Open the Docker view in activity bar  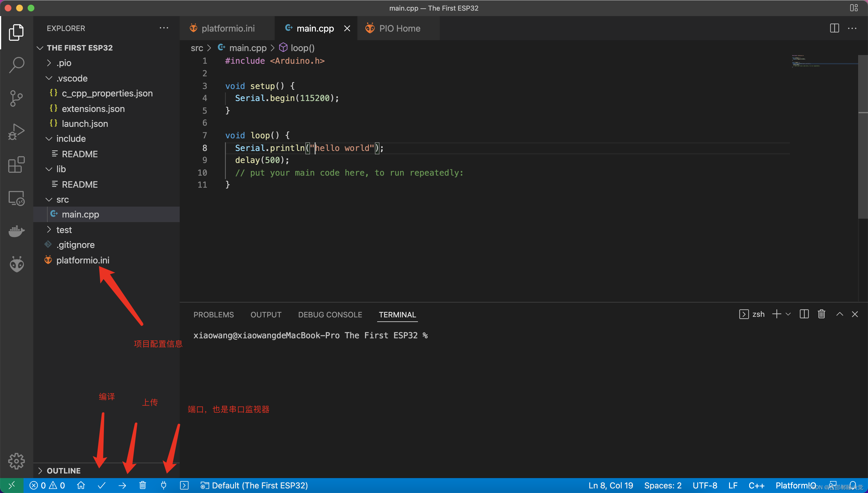tap(16, 231)
